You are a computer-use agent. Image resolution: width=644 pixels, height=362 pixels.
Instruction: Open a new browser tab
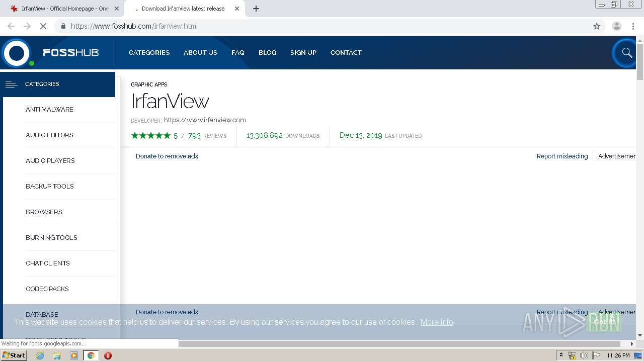tap(256, 9)
